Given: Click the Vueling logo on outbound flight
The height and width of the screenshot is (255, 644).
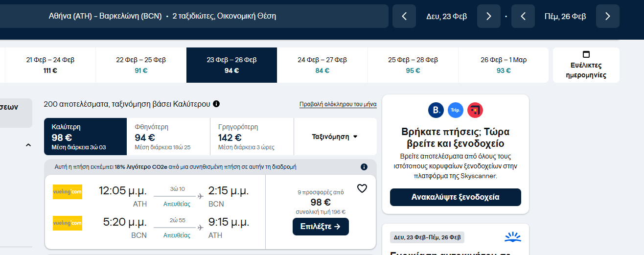Looking at the screenshot, I should click(68, 192).
